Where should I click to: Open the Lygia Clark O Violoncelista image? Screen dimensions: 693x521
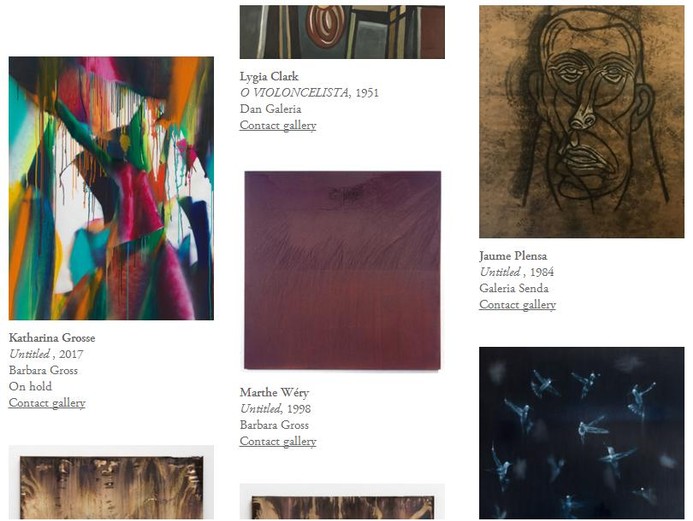coord(342,32)
